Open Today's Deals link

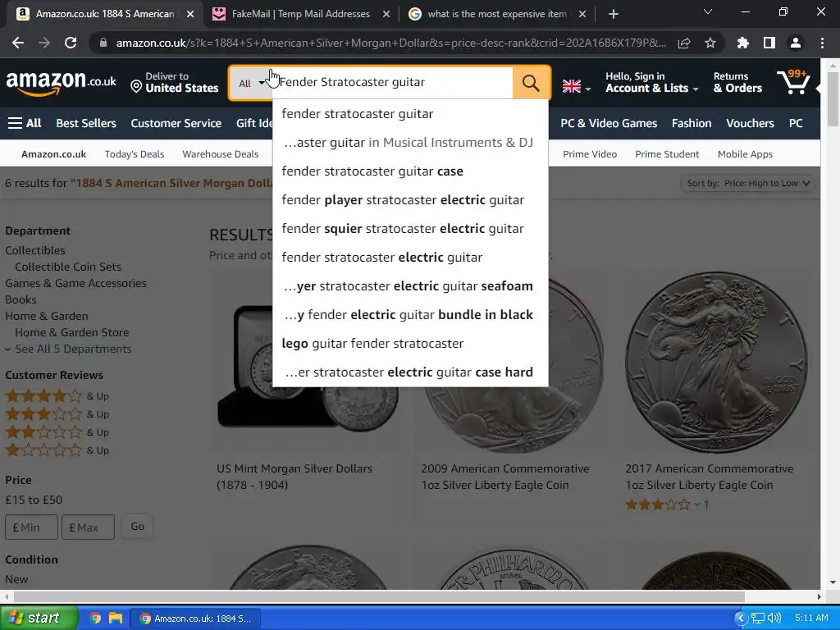pos(135,154)
